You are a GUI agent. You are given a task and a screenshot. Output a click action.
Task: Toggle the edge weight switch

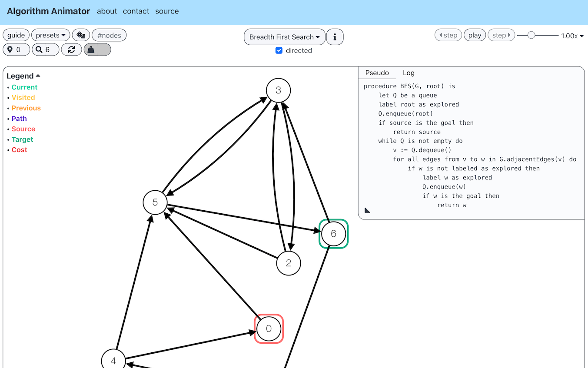click(97, 50)
